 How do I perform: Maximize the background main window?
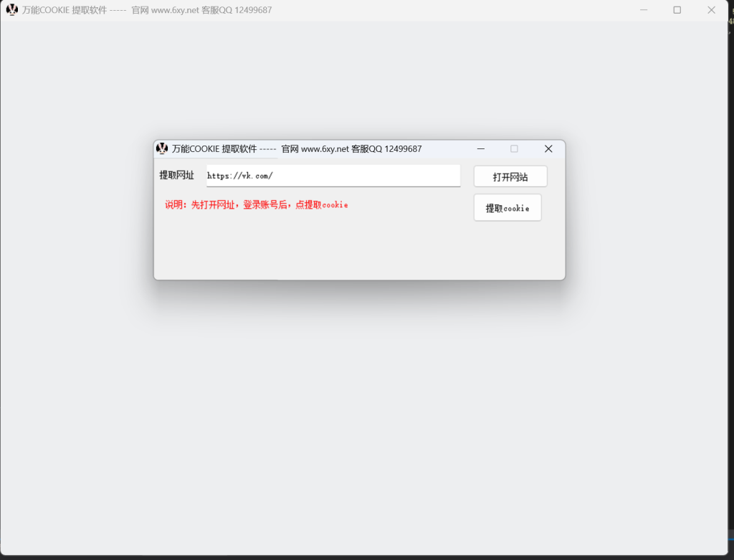pyautogui.click(x=677, y=10)
